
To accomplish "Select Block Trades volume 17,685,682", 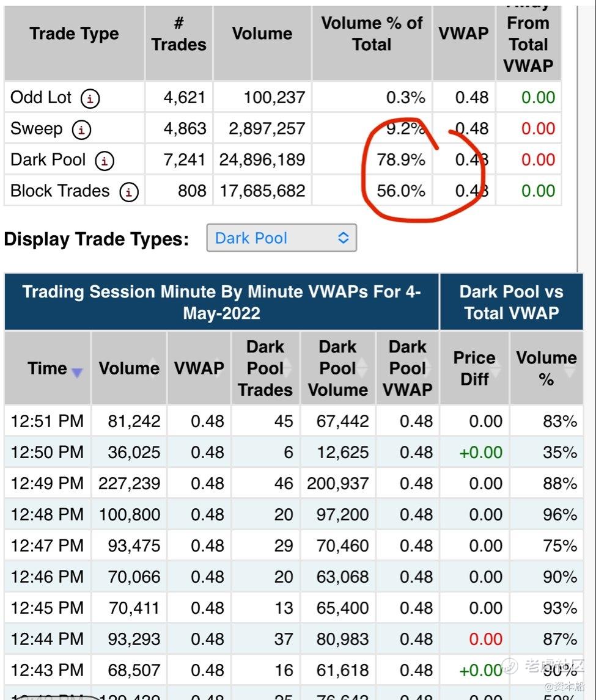I will click(x=262, y=191).
